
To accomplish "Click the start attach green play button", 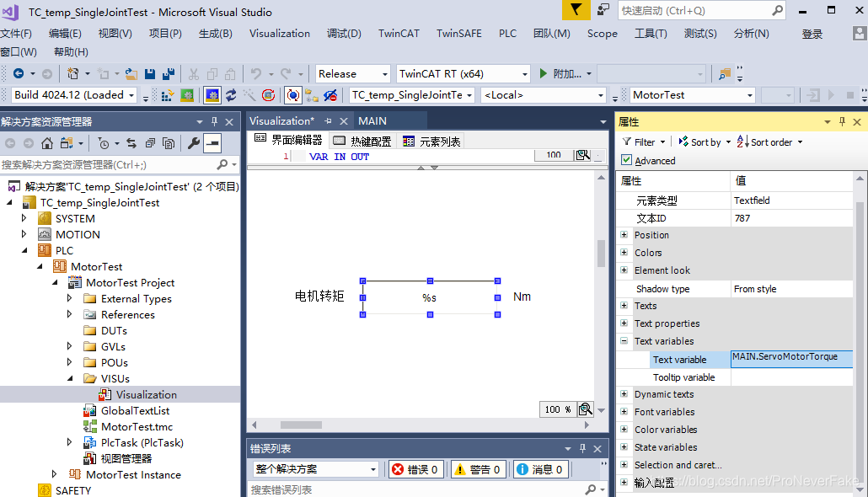I will [543, 73].
